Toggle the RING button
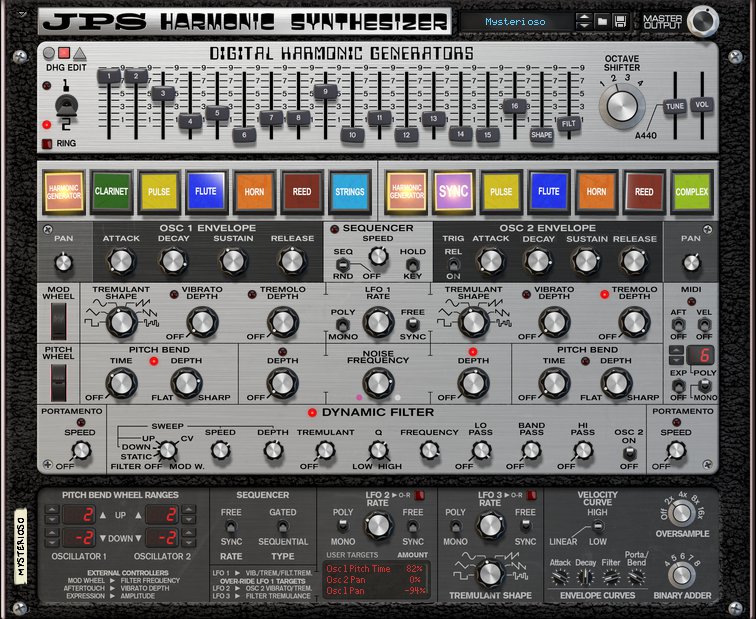Viewport: 756px width, 619px height. (47, 143)
